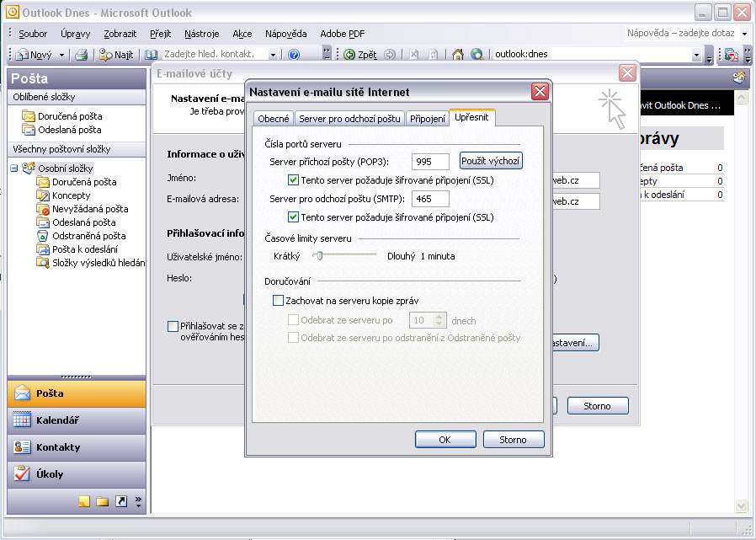This screenshot has width=756, height=540.
Task: Uncheck SSL checkbox under the POP3 server port
Action: pos(293,179)
